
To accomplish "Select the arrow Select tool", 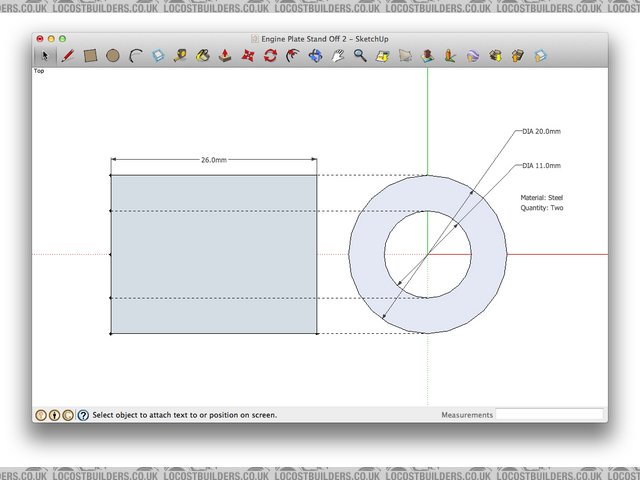I will point(45,56).
